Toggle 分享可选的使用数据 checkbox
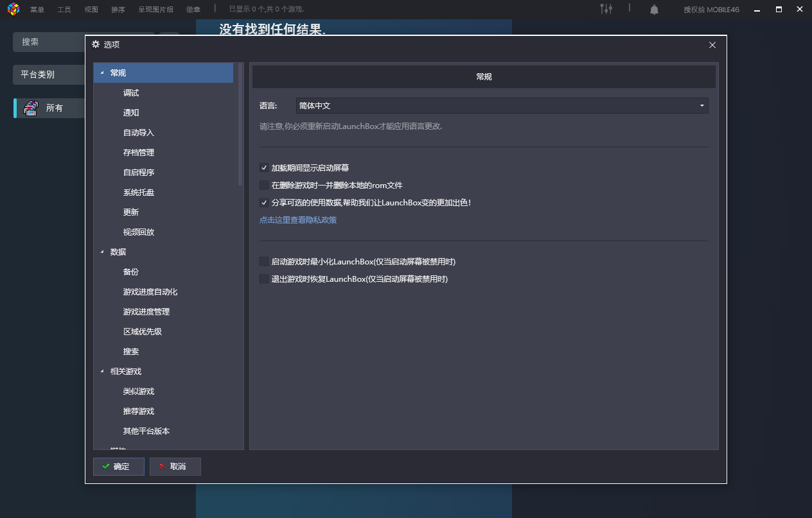 click(x=264, y=202)
